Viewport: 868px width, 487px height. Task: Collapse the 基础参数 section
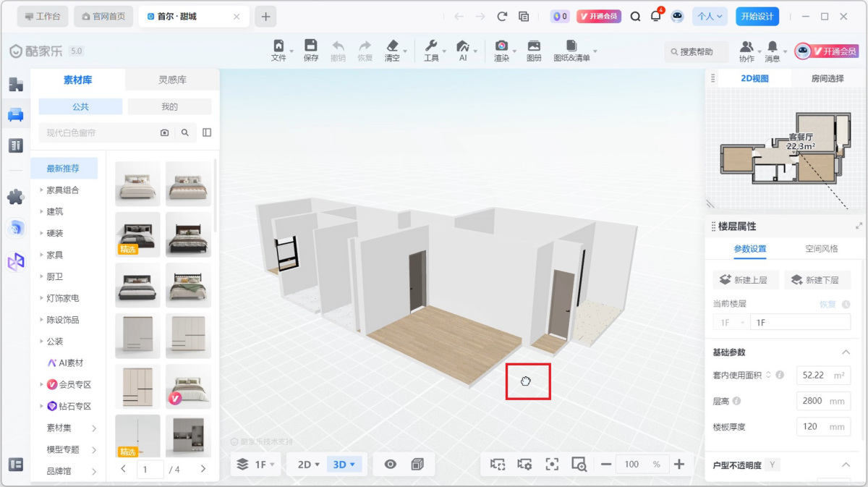pos(846,352)
